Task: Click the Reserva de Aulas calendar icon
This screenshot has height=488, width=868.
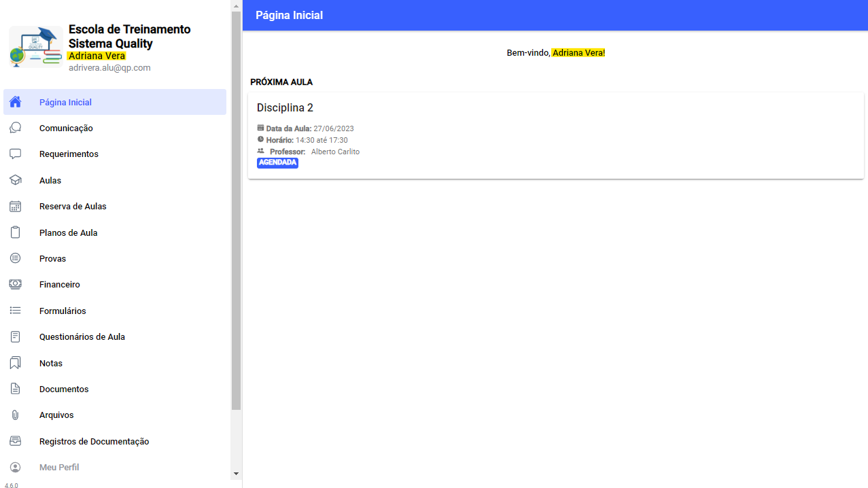Action: point(15,207)
